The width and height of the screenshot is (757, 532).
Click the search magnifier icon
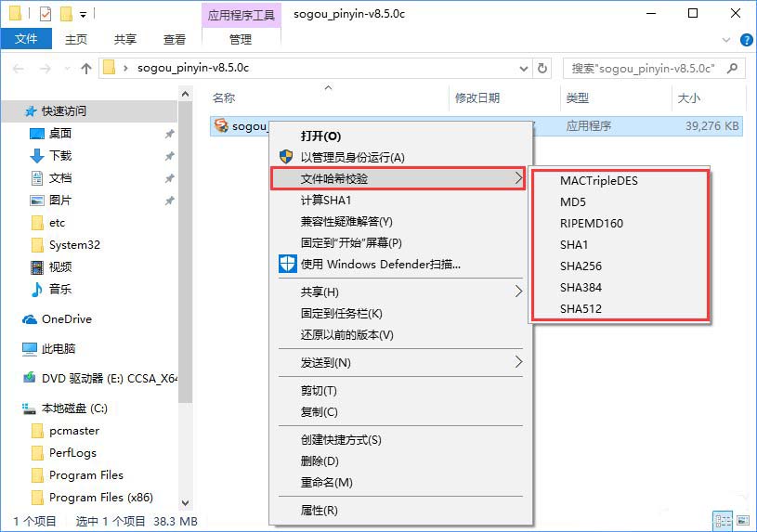734,68
